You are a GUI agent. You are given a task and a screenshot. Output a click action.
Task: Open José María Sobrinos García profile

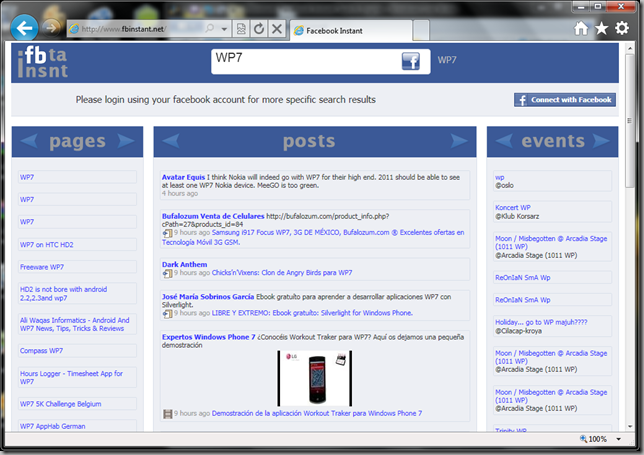pos(208,296)
